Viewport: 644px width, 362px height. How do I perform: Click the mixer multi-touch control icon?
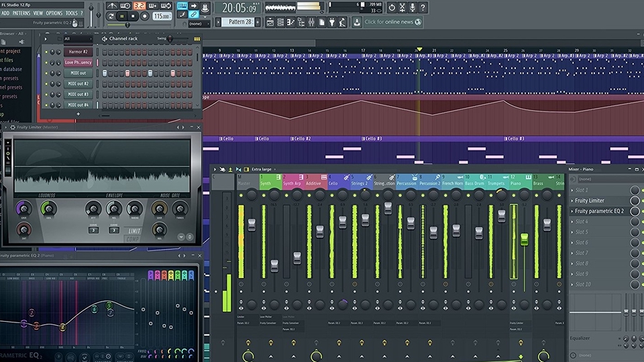click(x=222, y=169)
